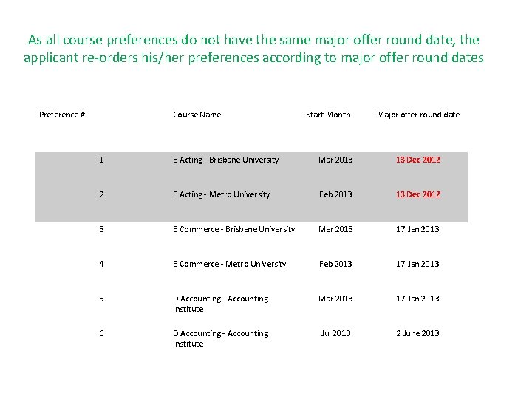The width and height of the screenshot is (532, 399).
Task: Click the 'Course Name' column header
Action: [x=197, y=115]
